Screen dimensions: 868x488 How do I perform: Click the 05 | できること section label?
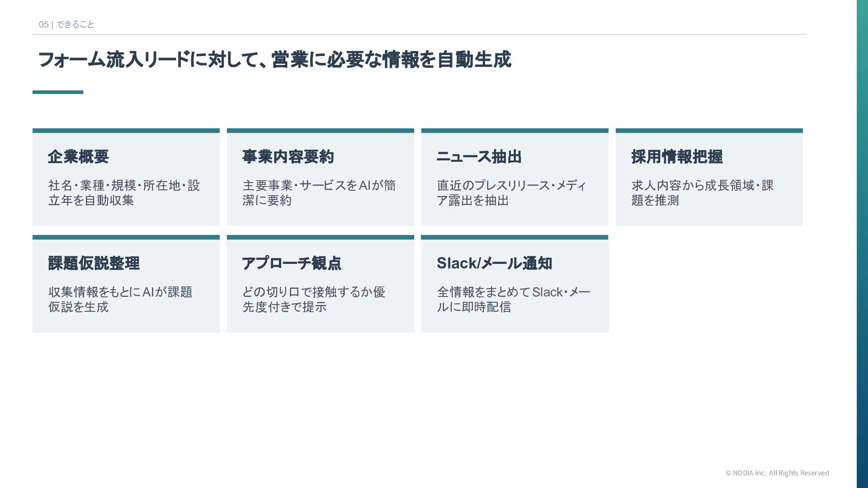[x=66, y=24]
